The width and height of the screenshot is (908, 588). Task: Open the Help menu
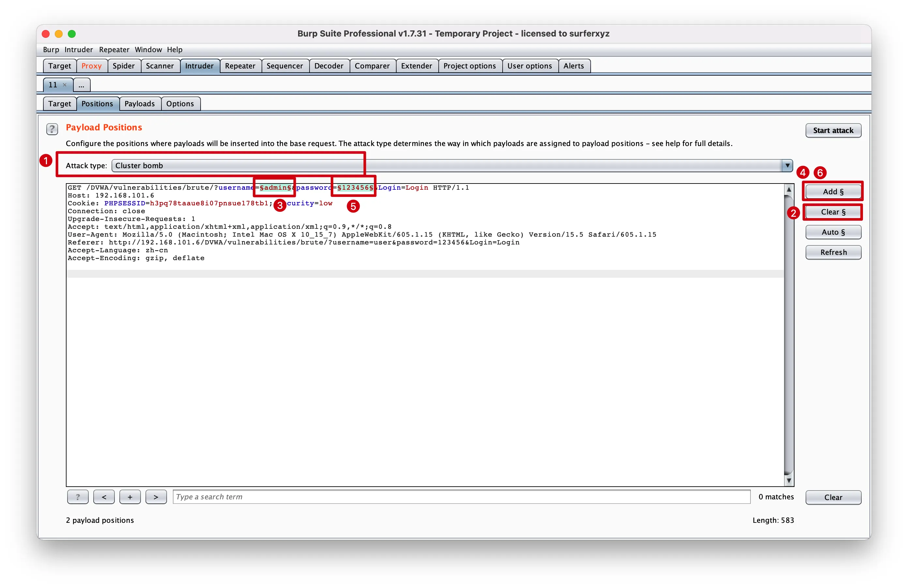[174, 50]
